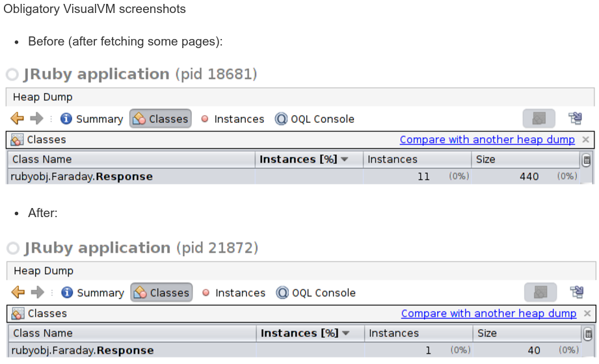Click rightmost toolbar icon in pid 21872 dump
Image resolution: width=599 pixels, height=364 pixels.
(x=577, y=292)
